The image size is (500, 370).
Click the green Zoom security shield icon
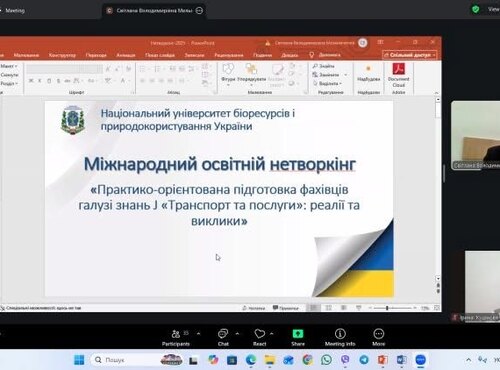point(475,9)
